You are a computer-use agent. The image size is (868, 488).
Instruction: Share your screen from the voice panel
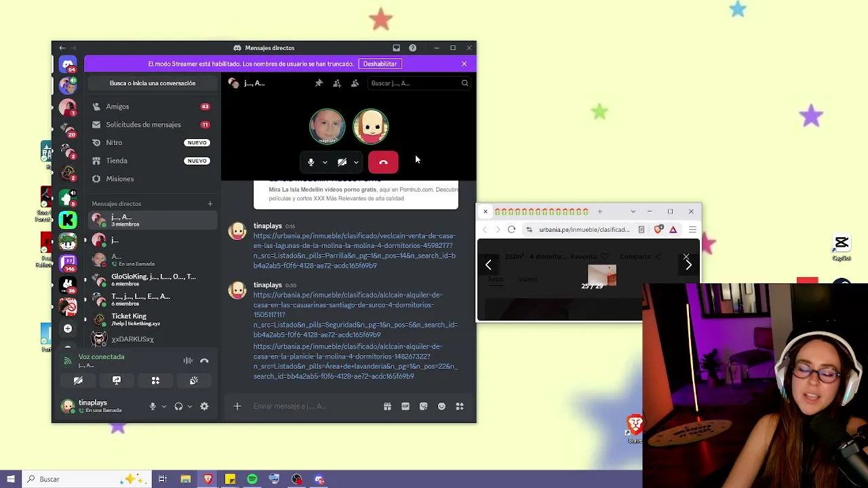117,380
